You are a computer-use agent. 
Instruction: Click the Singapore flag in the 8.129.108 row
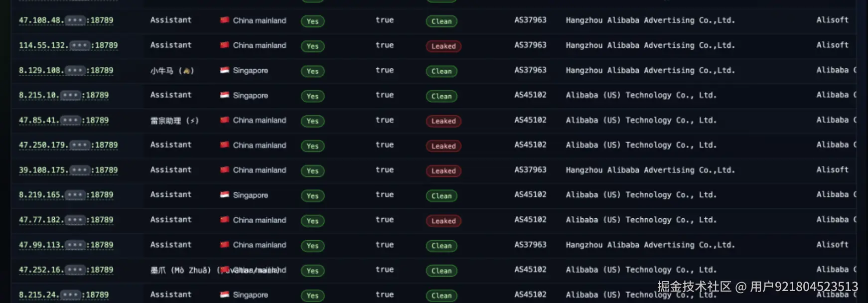click(x=225, y=70)
